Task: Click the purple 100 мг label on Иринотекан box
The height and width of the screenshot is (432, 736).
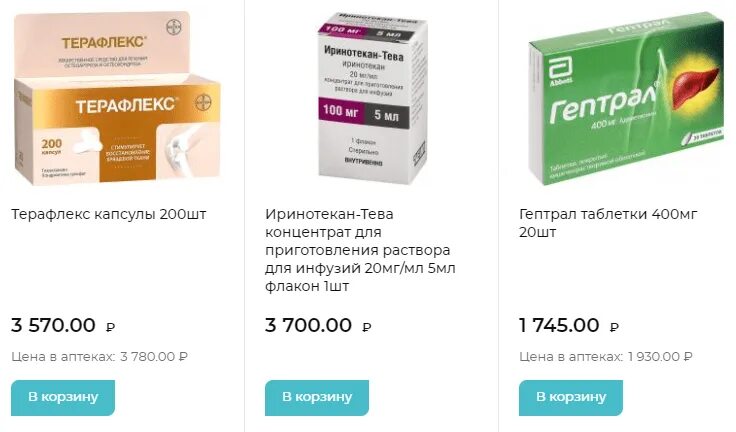Action: click(341, 112)
